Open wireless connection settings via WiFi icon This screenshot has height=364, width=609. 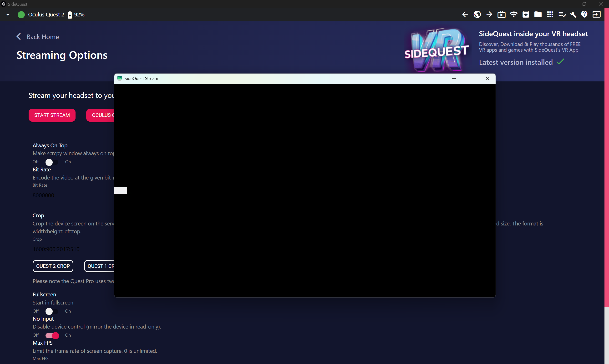pos(513,14)
